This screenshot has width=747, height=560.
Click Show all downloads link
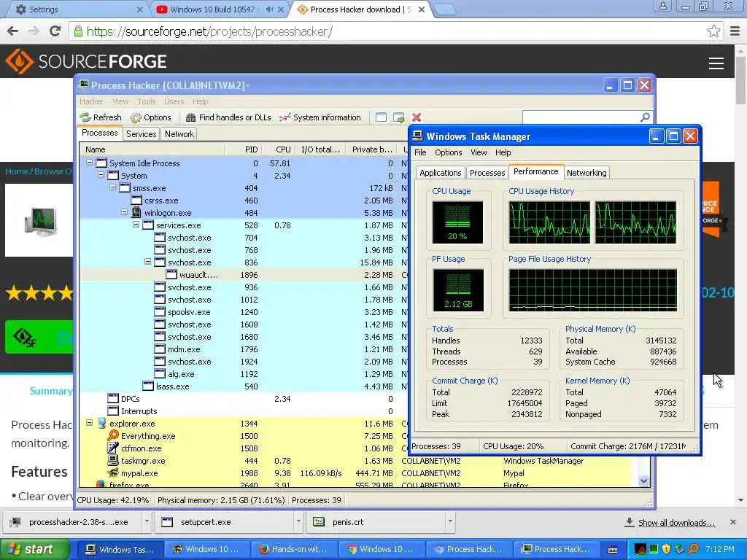coord(676,522)
